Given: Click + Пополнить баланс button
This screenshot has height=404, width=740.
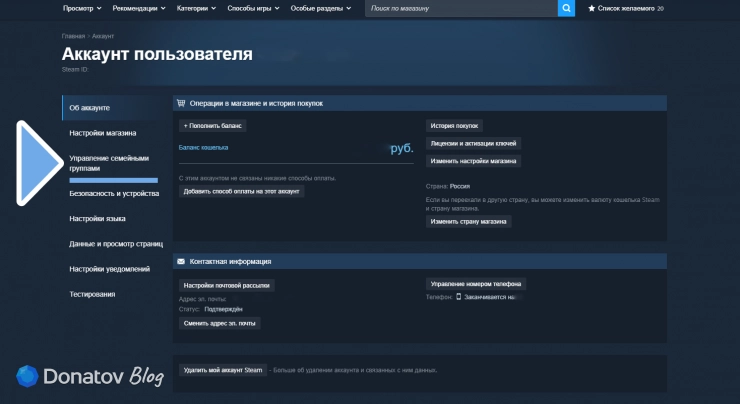Looking at the screenshot, I should (212, 126).
